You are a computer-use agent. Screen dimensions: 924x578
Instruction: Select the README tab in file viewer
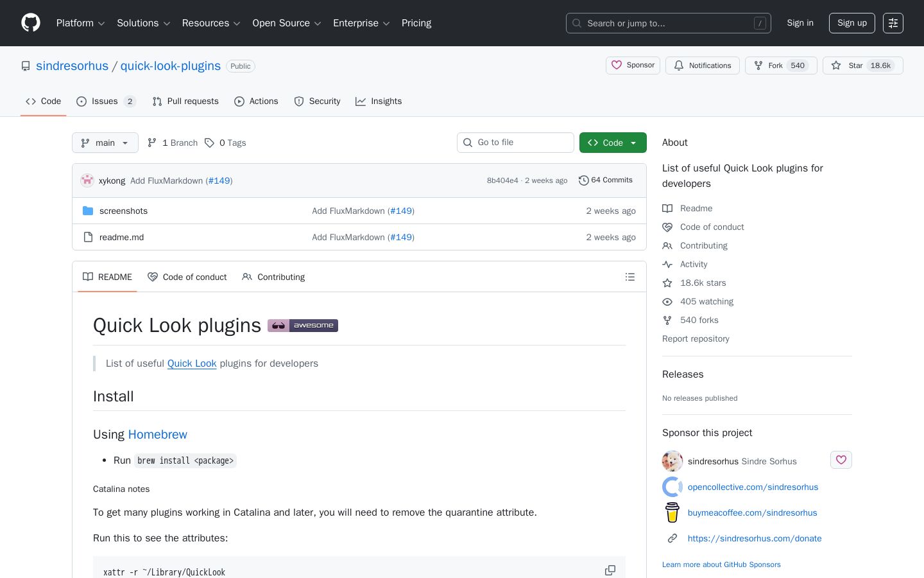click(107, 277)
